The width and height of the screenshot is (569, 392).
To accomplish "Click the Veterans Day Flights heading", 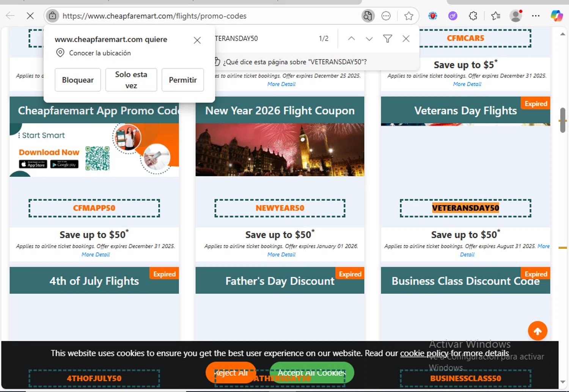I will click(465, 110).
